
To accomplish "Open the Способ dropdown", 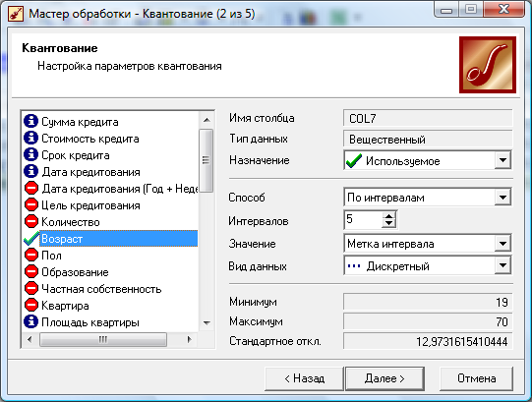I will pyautogui.click(x=502, y=198).
